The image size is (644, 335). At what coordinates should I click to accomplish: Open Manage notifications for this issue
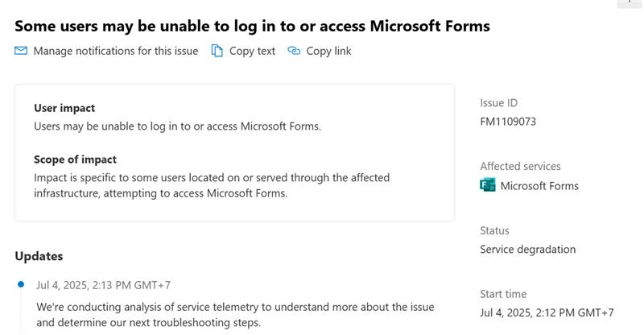tap(115, 51)
